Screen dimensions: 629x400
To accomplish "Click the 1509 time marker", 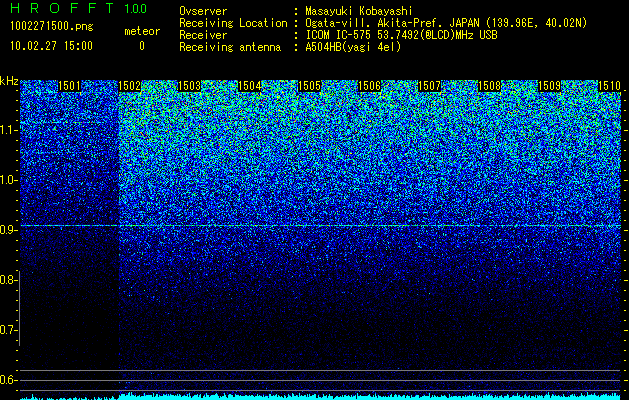I will 549,86.
